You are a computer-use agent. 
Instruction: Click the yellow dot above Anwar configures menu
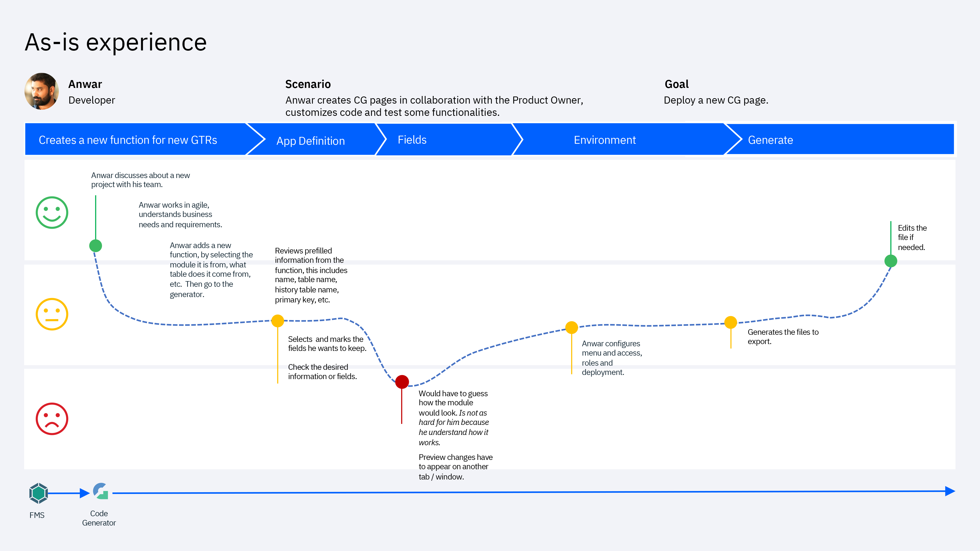[x=571, y=327]
